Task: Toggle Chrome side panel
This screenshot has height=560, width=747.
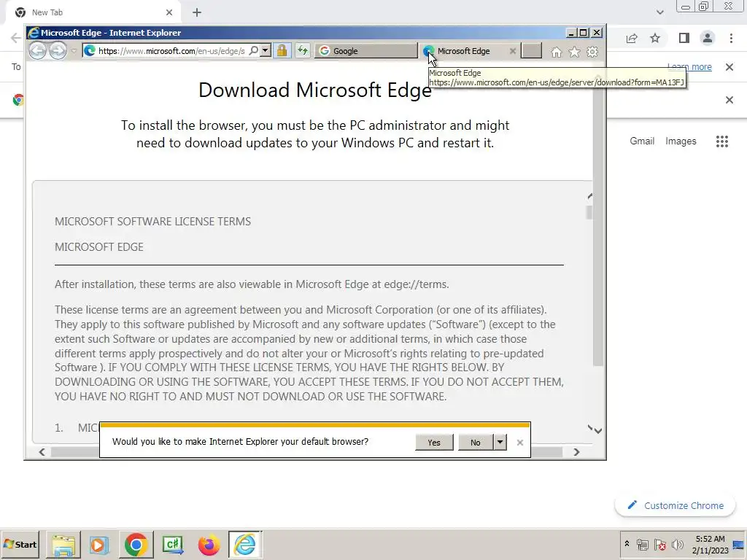Action: click(684, 38)
